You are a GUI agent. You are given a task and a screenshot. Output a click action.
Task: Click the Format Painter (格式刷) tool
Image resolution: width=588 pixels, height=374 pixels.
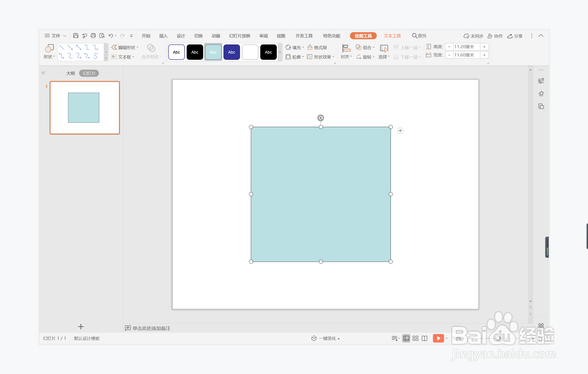coord(317,47)
